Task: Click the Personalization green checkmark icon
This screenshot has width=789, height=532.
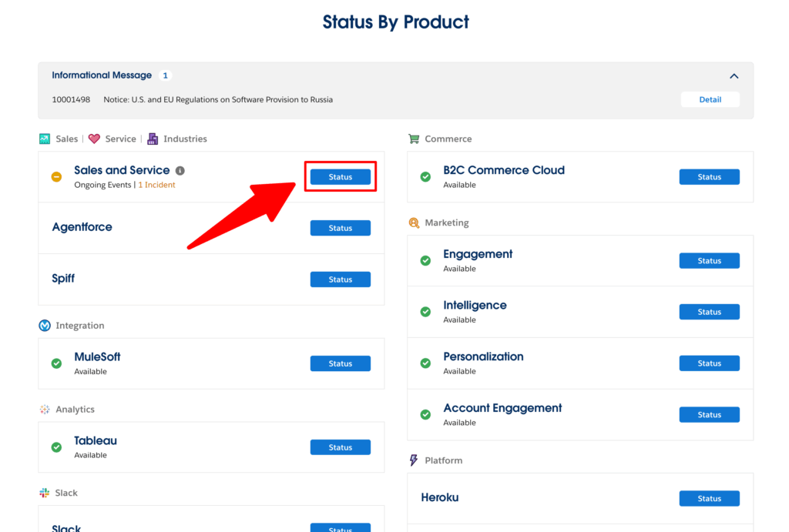Action: click(425, 363)
